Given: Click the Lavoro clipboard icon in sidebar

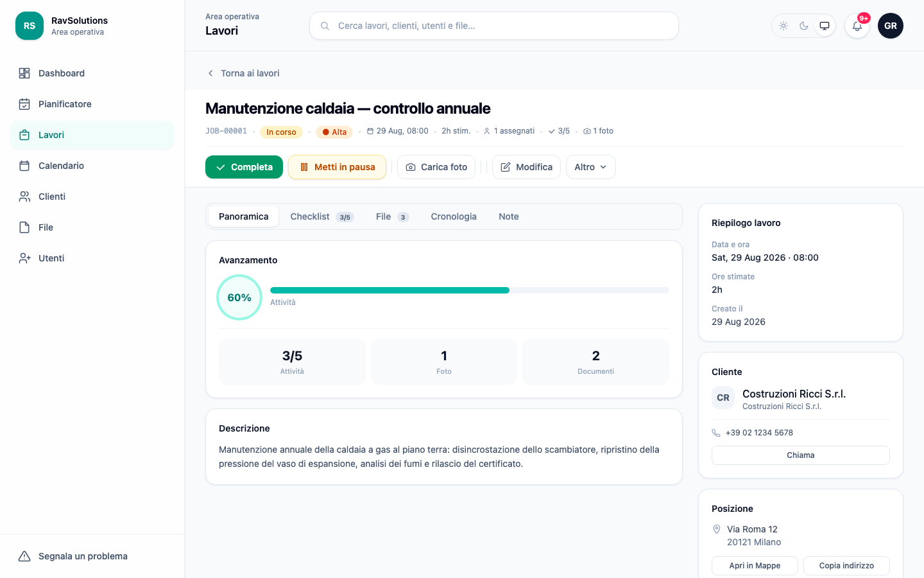Looking at the screenshot, I should 24,135.
